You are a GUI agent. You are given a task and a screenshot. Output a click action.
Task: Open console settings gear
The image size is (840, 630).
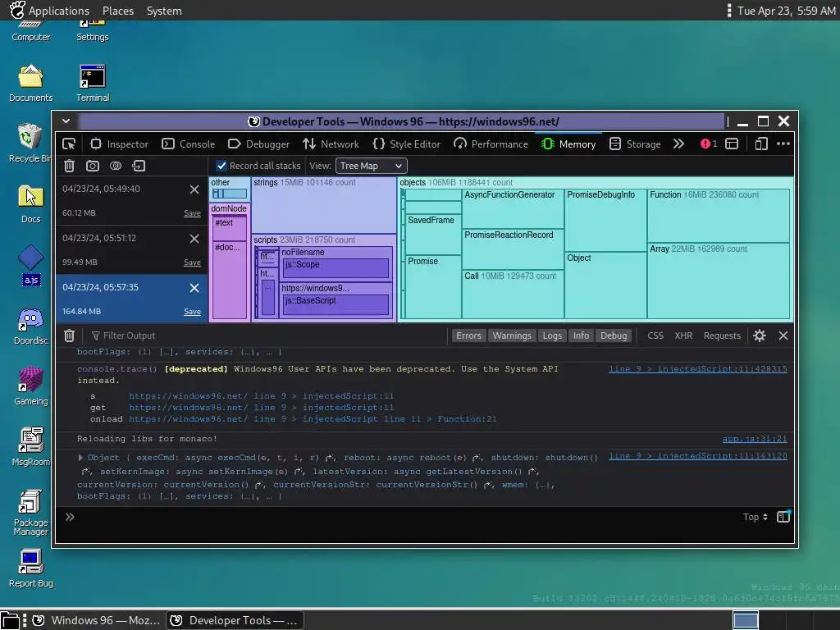pyautogui.click(x=760, y=336)
